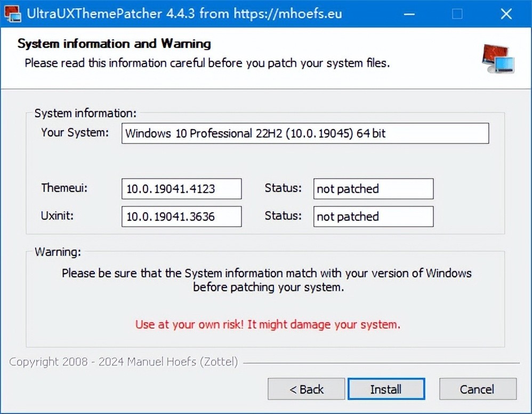This screenshot has height=414, width=532.
Task: Click the 'Warning:' group label
Action: pyautogui.click(x=58, y=251)
